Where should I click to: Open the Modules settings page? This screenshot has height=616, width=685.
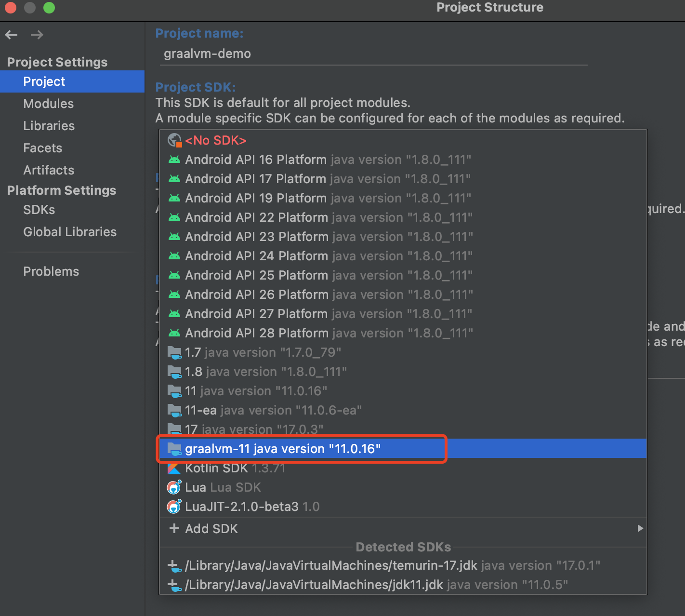coord(72,104)
